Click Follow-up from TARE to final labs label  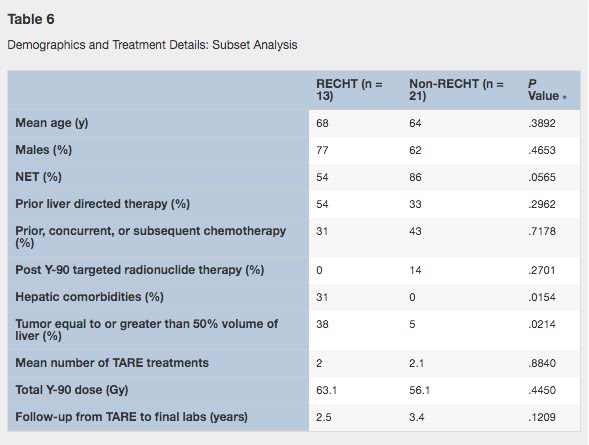(x=131, y=417)
